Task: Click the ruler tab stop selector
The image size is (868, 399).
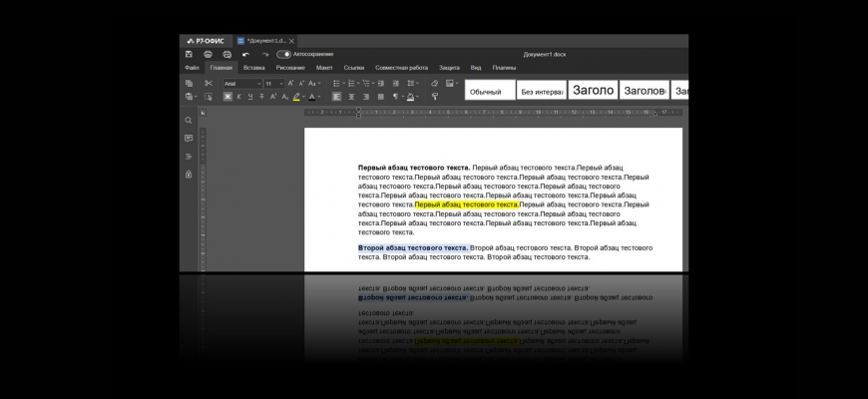Action: pyautogui.click(x=203, y=113)
